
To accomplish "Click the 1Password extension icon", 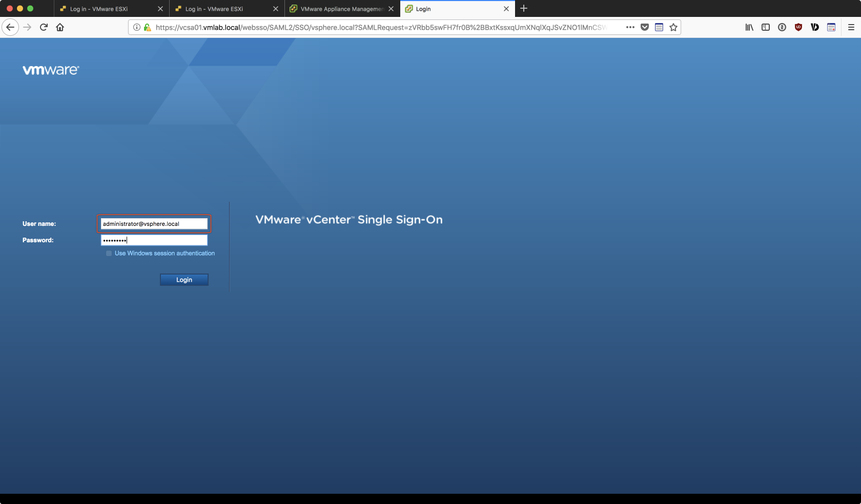I will click(x=782, y=27).
